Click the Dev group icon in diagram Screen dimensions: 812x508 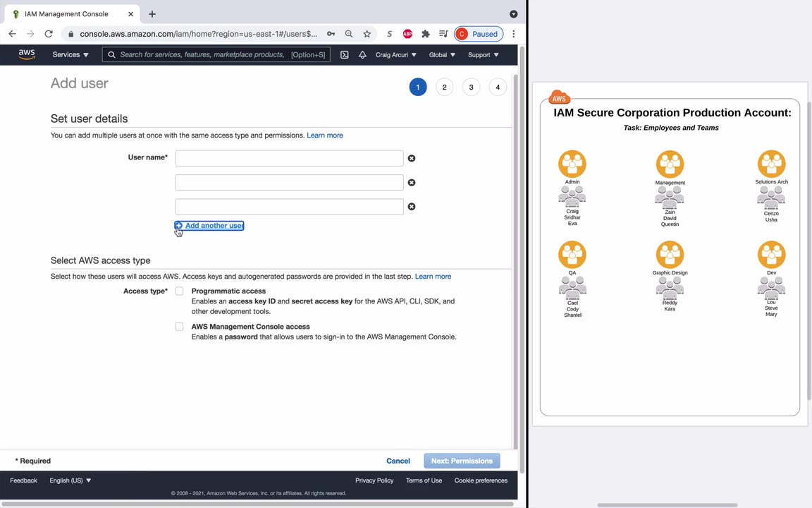[x=772, y=255]
